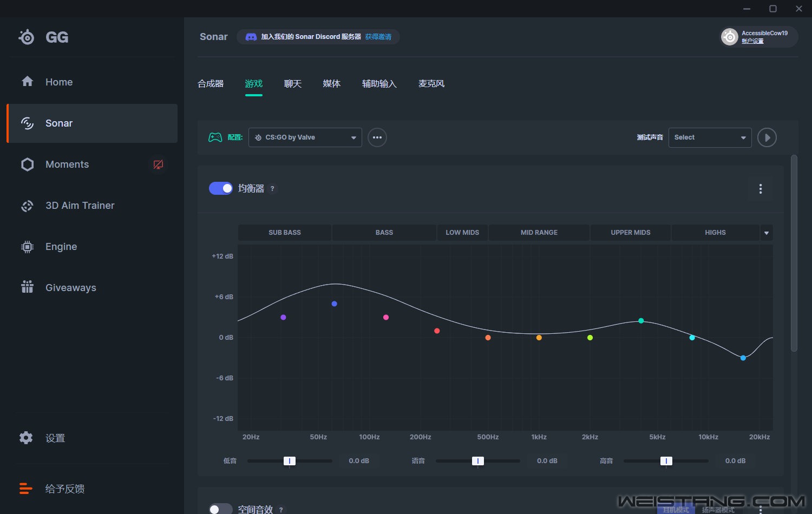The height and width of the screenshot is (514, 812).
Task: Select the yellow-orange EQ point at 1kHz
Action: (x=539, y=338)
